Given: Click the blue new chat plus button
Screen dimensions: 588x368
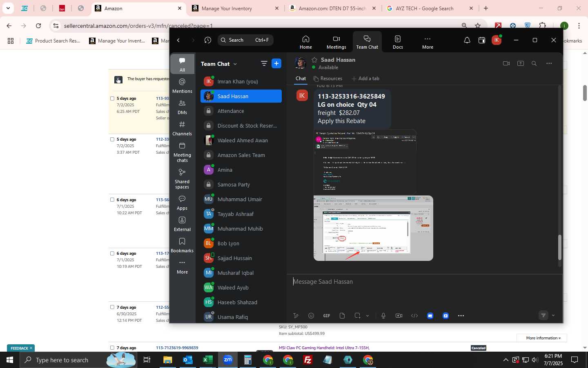Looking at the screenshot, I should pyautogui.click(x=276, y=63).
